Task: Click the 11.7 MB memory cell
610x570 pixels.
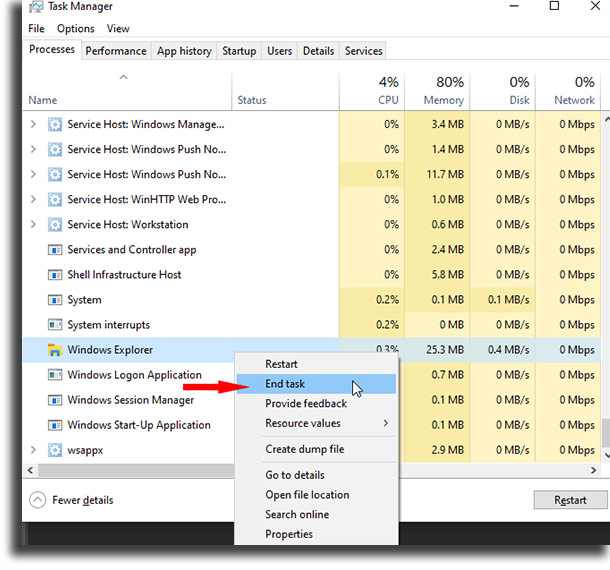Action: click(437, 174)
